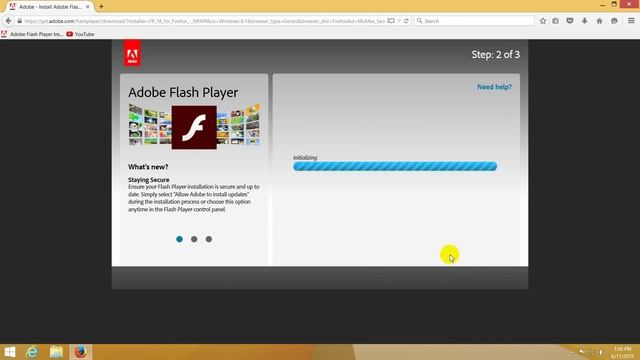The height and width of the screenshot is (360, 640).
Task: Launch Internet Explorer from taskbar
Action: [32, 352]
